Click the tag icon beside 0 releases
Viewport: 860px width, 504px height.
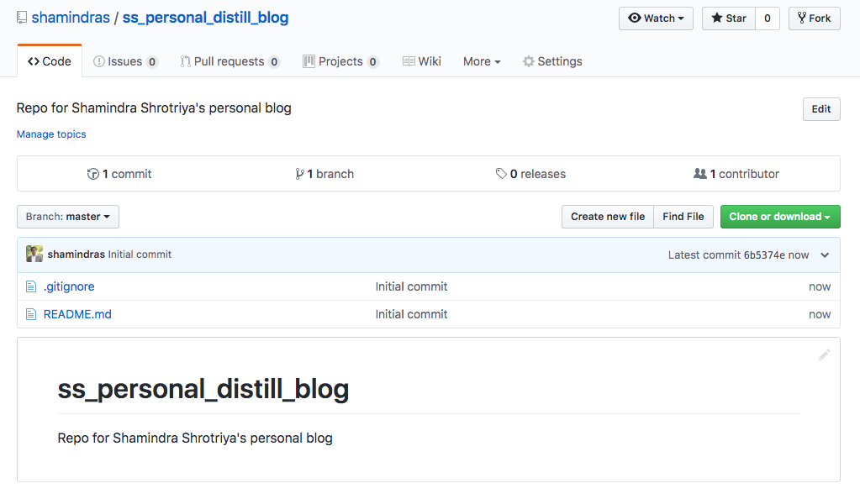[501, 174]
